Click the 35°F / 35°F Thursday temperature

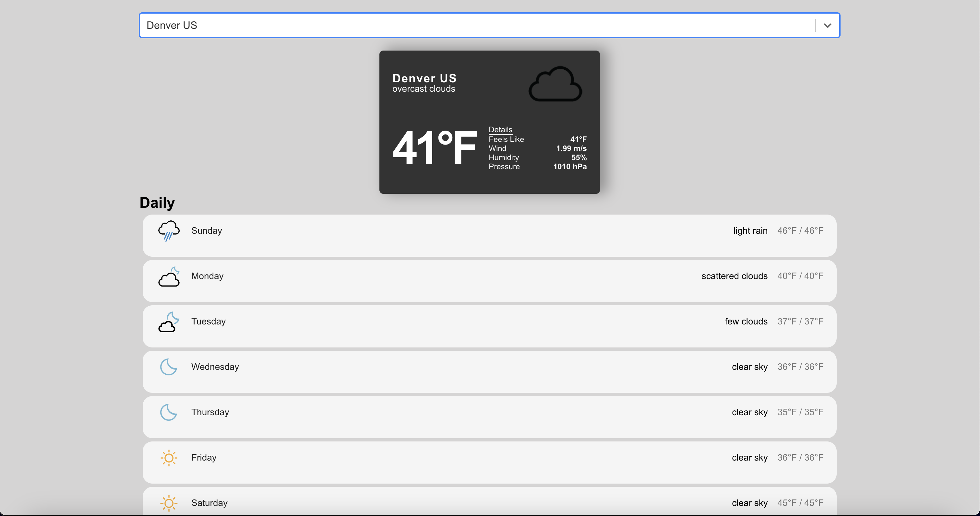[x=800, y=412]
